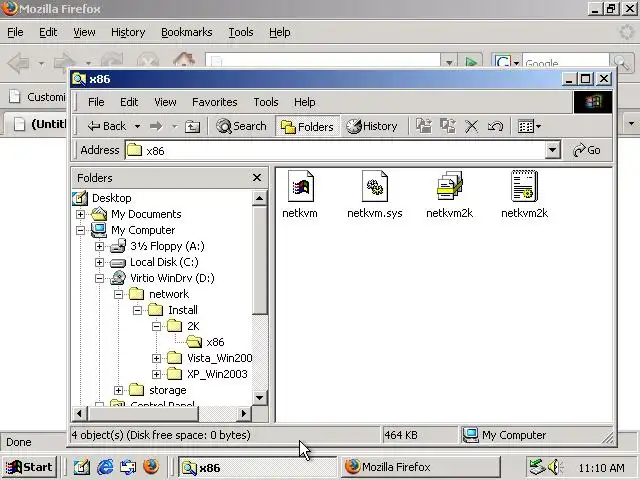Click the Back button in Explorer

[x=107, y=126]
